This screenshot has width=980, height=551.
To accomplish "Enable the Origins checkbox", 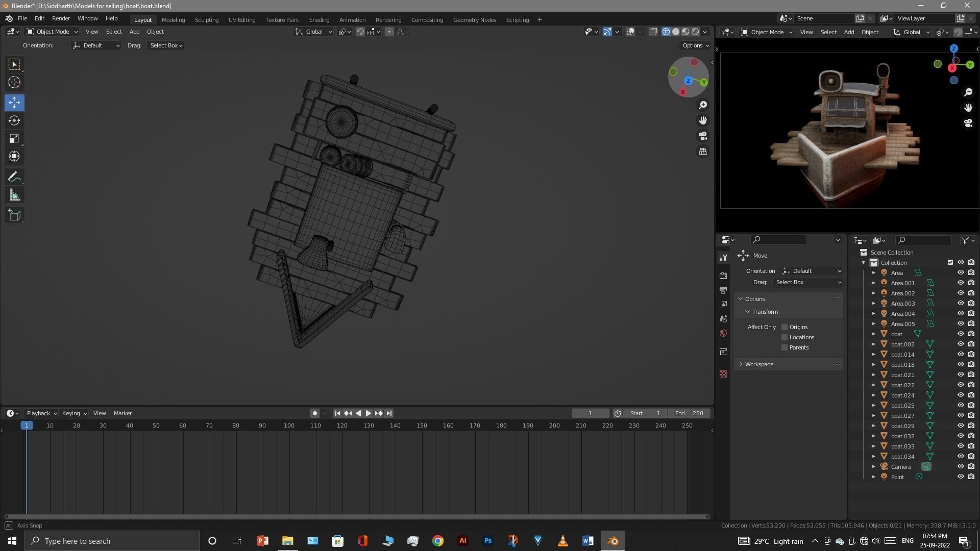I will tap(785, 327).
